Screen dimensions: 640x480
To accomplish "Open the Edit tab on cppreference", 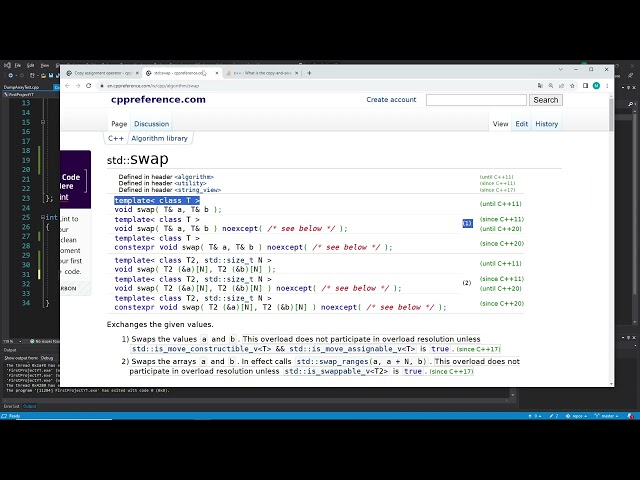I will coord(522,124).
